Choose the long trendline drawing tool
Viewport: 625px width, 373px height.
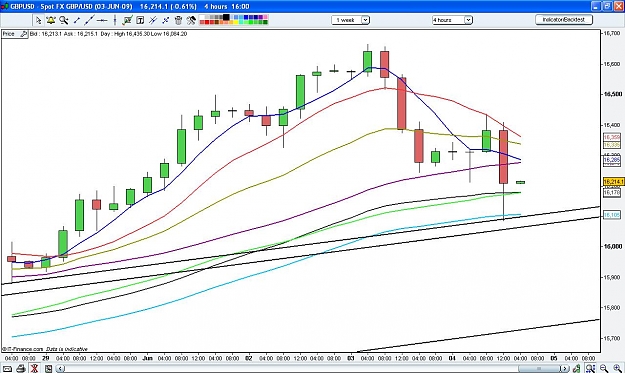point(89,20)
